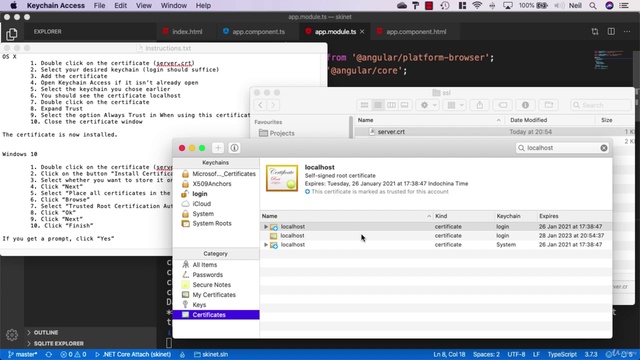Click skinet.sln in status bar
Image resolution: width=640 pixels, height=360 pixels.
pyautogui.click(x=211, y=354)
